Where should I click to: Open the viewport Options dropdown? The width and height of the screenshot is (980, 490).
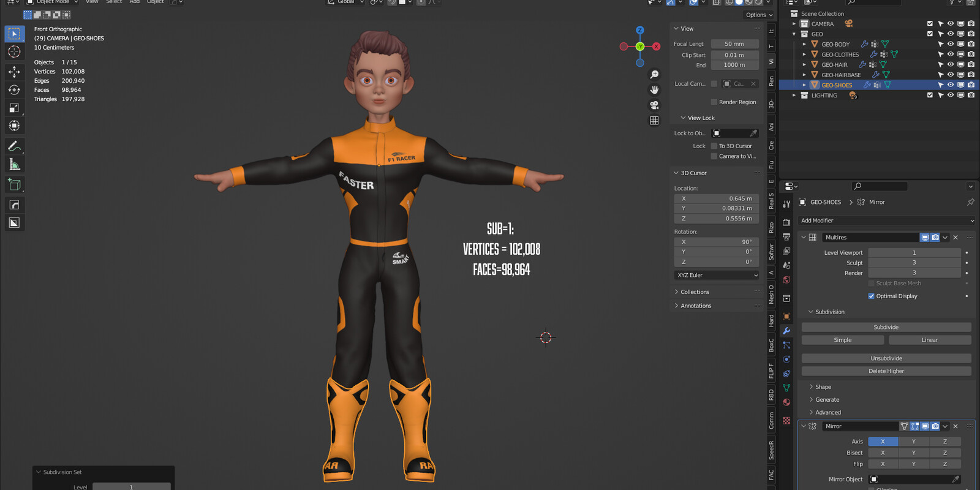(759, 15)
